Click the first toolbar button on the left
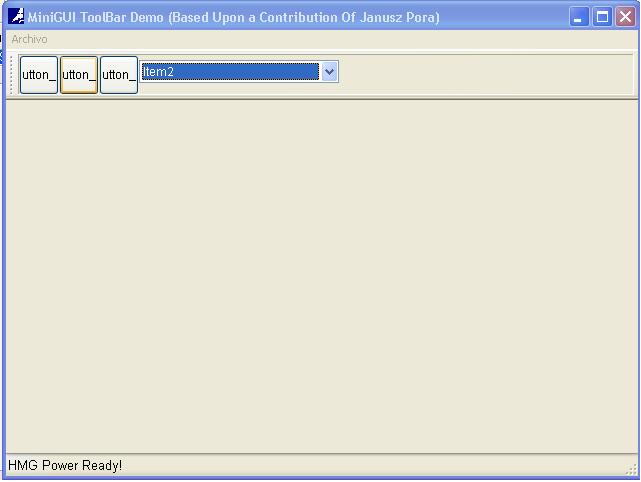Image resolution: width=641 pixels, height=482 pixels. [x=39, y=75]
